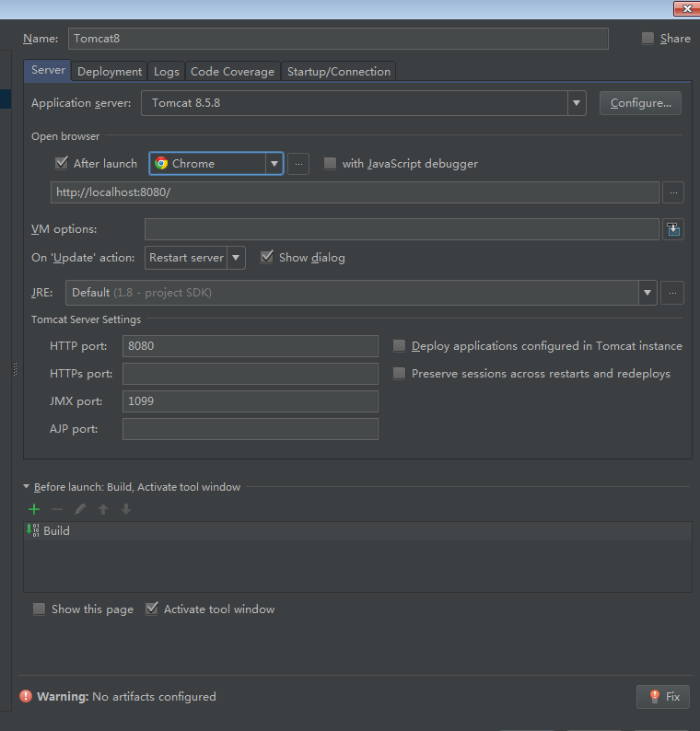Screen dimensions: 700x731
Task: Click the AJP port input field
Action: [x=251, y=429]
